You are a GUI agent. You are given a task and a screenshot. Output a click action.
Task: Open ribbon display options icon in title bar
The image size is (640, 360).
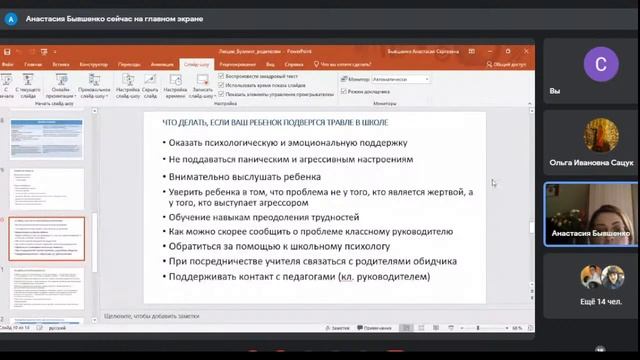(471, 51)
